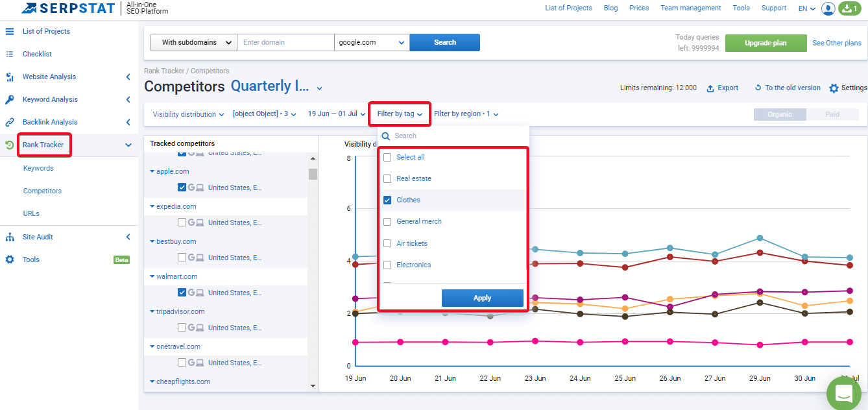Click the orange line point on 26 Jun

point(670,299)
